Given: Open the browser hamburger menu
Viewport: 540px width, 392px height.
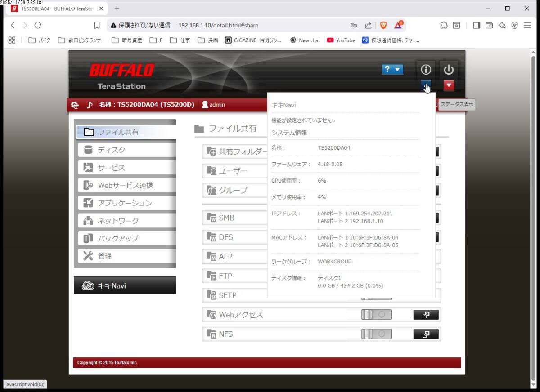Looking at the screenshot, I should click(527, 26).
